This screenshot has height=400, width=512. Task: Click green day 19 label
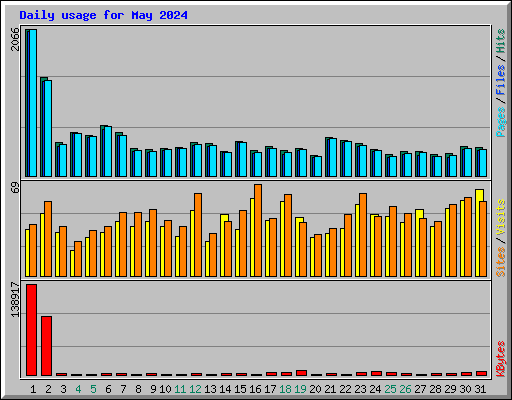[300, 389]
